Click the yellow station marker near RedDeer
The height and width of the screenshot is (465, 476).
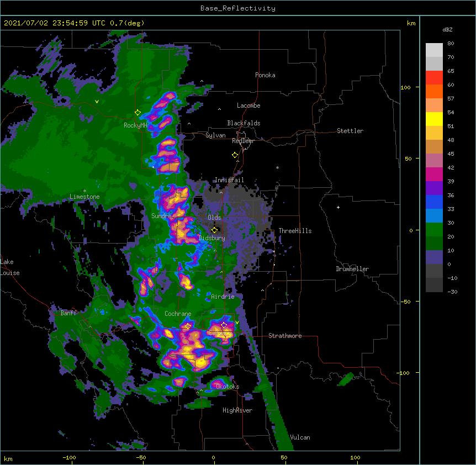point(235,155)
